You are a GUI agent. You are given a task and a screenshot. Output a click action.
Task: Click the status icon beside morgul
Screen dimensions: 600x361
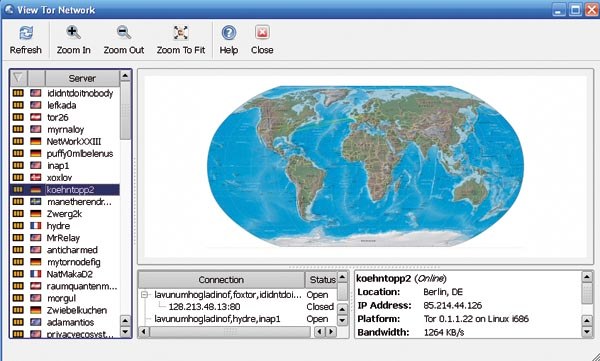18,298
